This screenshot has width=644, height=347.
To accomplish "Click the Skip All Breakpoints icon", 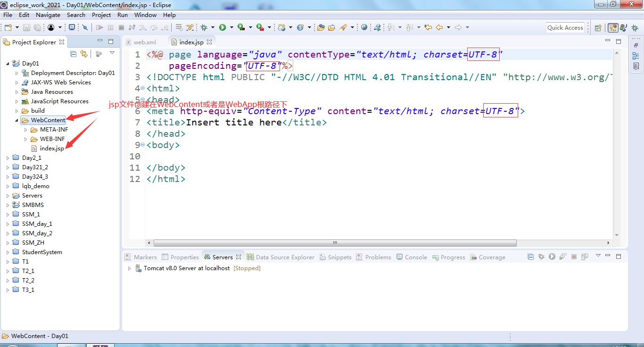I will pyautogui.click(x=85, y=27).
